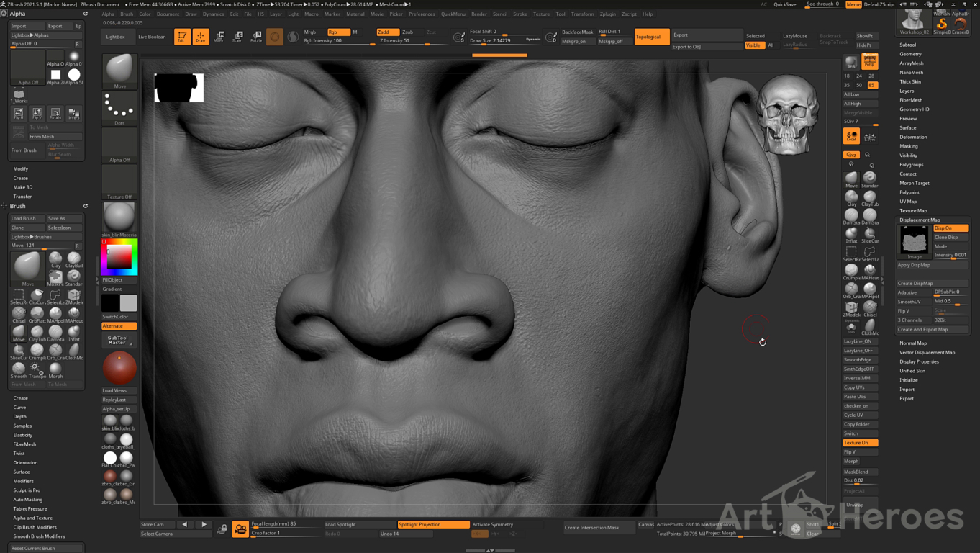Expand the Masking subpalette

click(909, 146)
